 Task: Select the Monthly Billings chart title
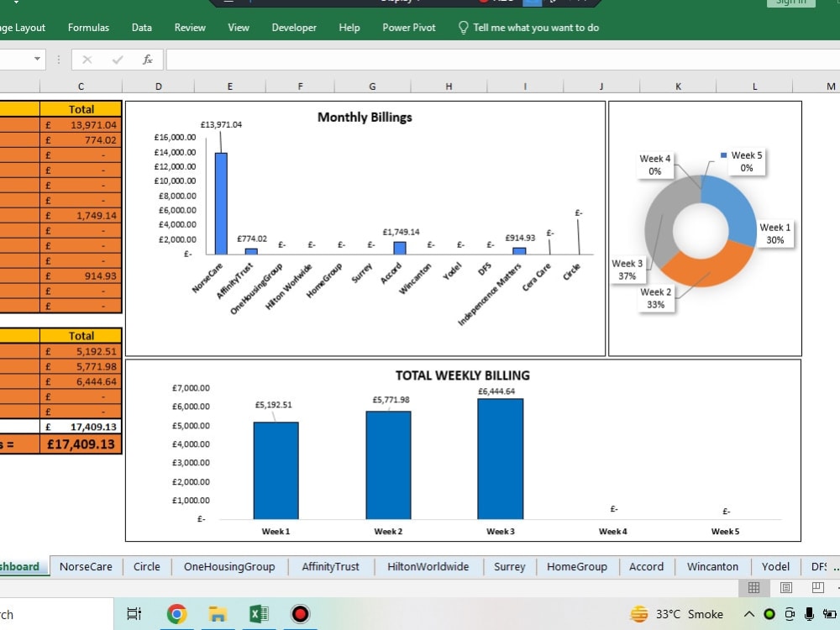[x=365, y=118]
